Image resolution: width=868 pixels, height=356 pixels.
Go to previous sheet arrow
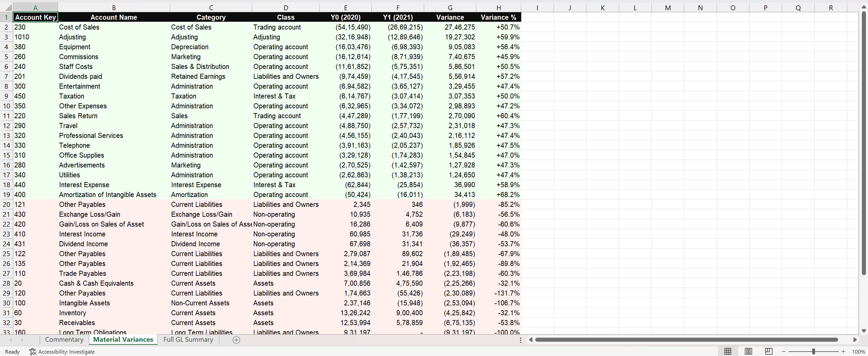(x=11, y=340)
